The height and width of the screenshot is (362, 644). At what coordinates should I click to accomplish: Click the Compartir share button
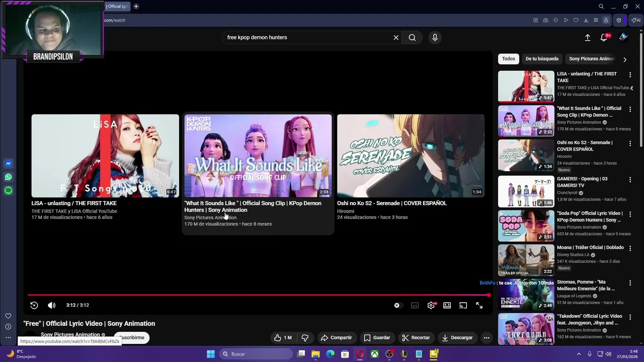[x=336, y=338]
